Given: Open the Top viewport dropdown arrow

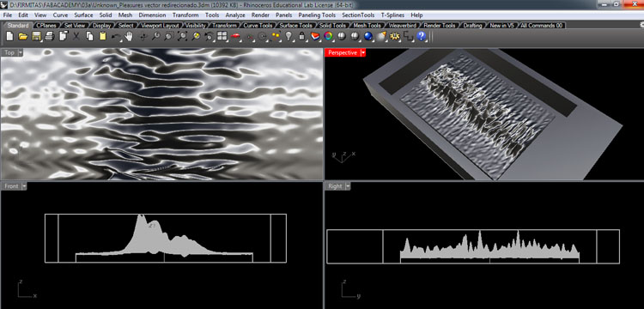Looking at the screenshot, I should point(20,52).
